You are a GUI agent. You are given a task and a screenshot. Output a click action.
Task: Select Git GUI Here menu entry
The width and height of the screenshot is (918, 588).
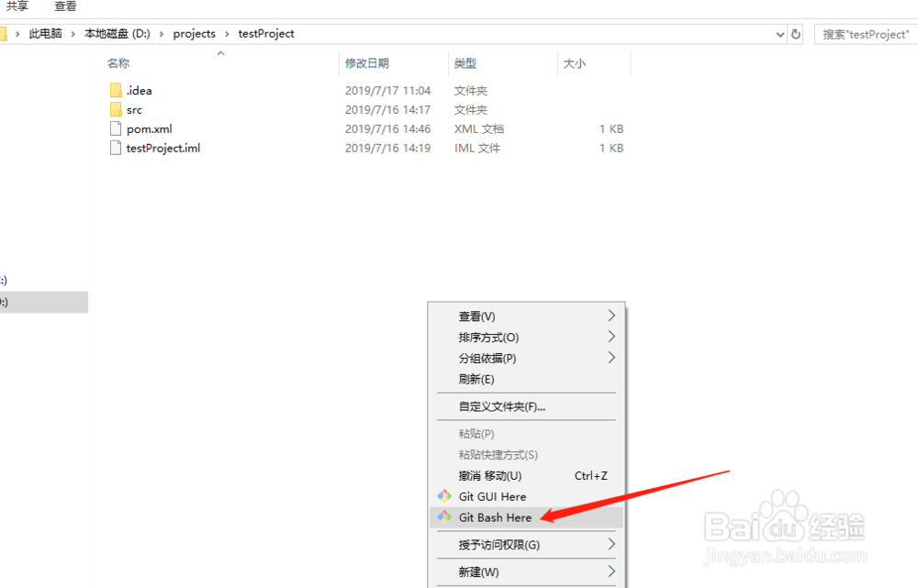[x=526, y=496]
